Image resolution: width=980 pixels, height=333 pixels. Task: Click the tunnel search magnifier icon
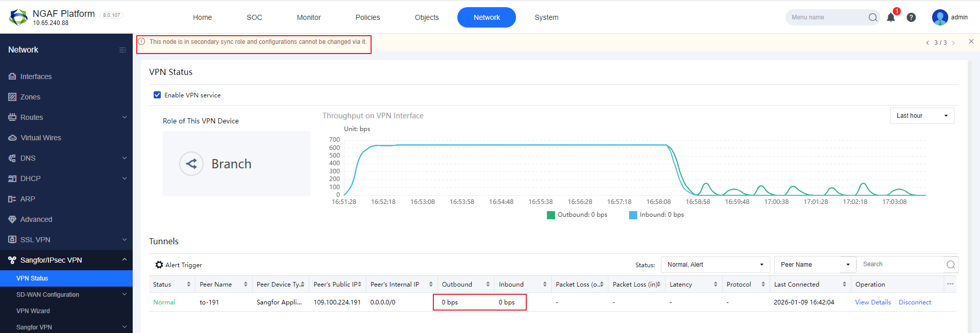point(950,265)
